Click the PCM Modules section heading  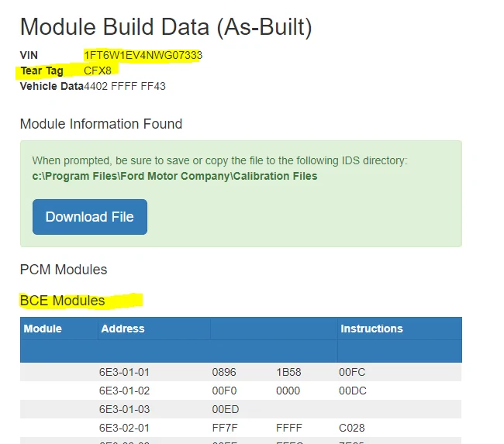[64, 270]
